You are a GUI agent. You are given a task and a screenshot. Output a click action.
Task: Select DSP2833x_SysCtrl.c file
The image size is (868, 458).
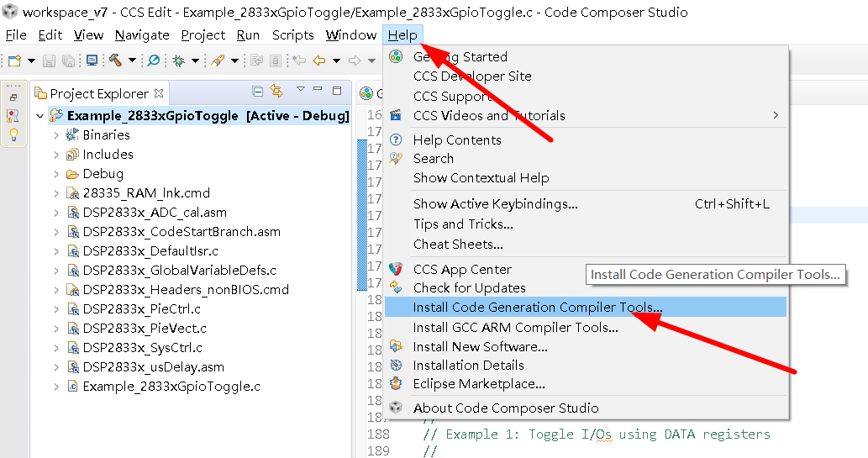coord(142,348)
